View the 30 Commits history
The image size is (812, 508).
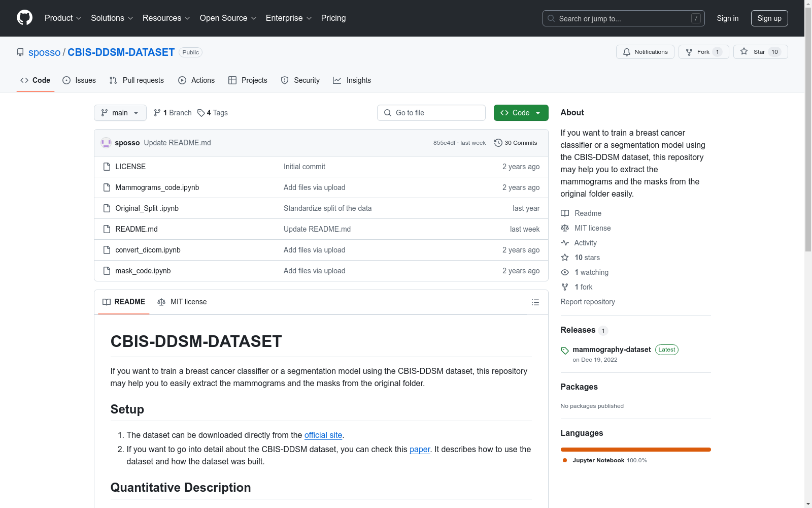pyautogui.click(x=516, y=143)
